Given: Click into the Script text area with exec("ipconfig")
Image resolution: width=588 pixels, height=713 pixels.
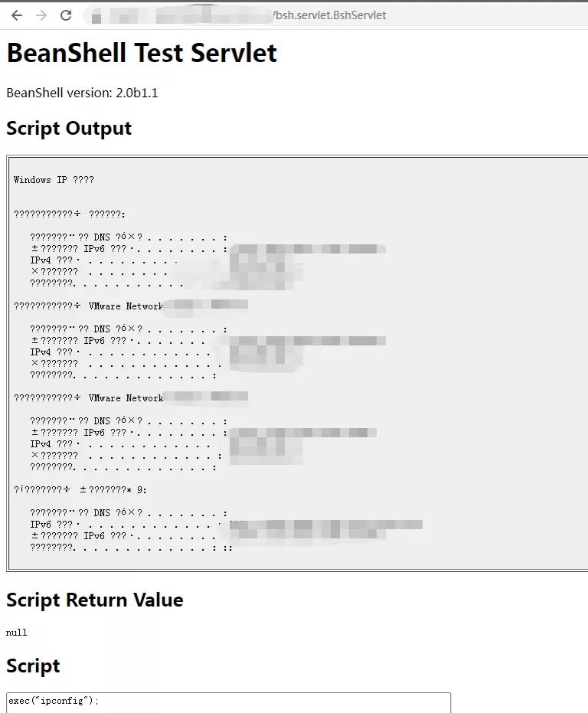Looking at the screenshot, I should pos(228,702).
